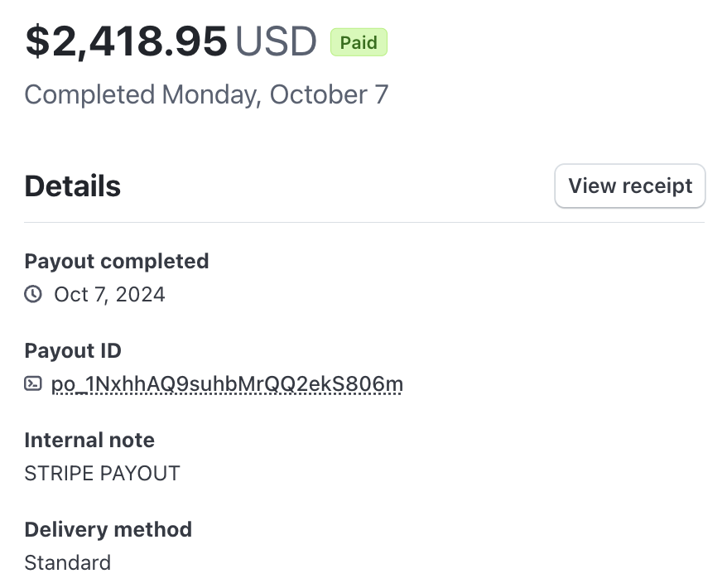Screen dimensions: 727x588
Task: Click the green Paid status badge
Action: click(x=359, y=42)
